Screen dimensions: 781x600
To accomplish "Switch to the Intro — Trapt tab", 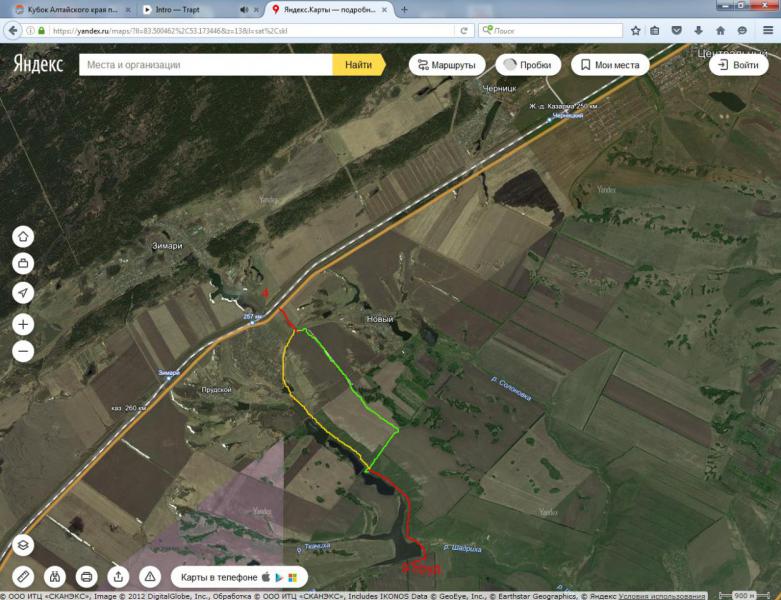I will click(190, 9).
